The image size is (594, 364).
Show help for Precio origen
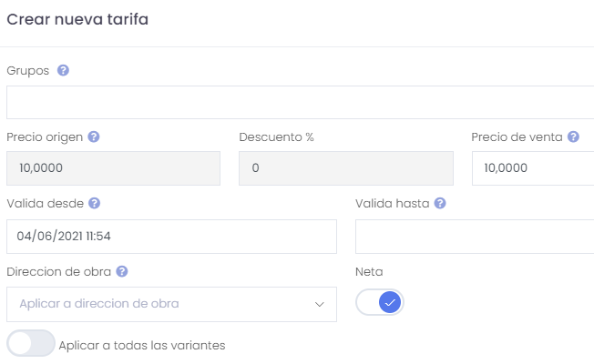(x=94, y=136)
